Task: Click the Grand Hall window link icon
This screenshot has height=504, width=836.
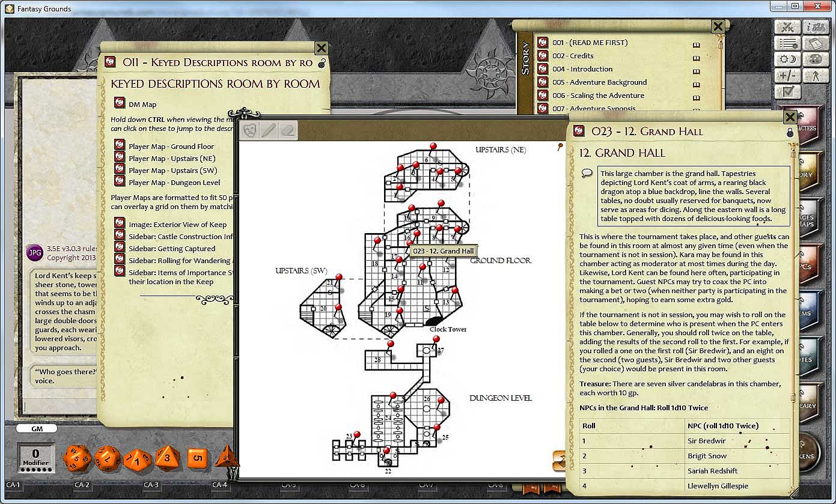Action: click(x=579, y=131)
